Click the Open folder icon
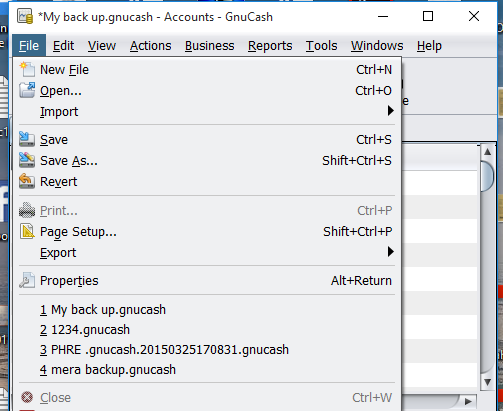Viewport: 503px width, 411px height. (27, 90)
